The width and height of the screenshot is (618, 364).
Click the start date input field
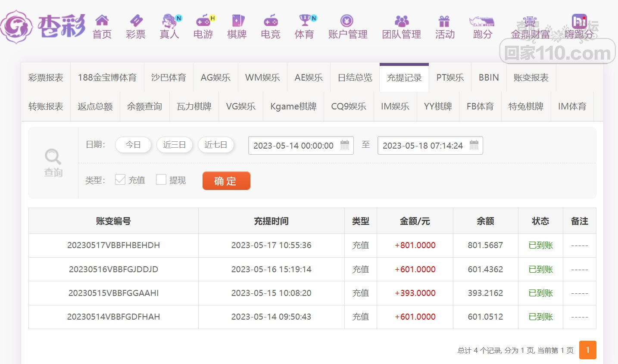[x=293, y=146]
